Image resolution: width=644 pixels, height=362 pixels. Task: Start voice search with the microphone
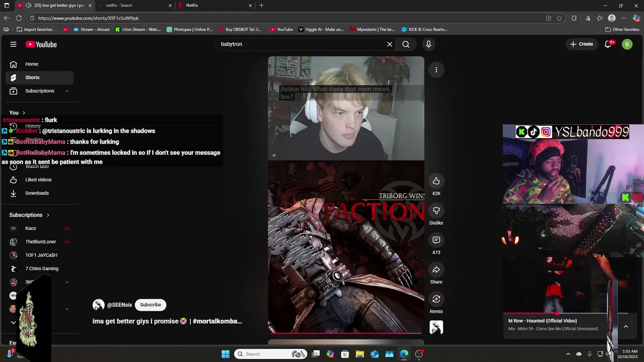point(429,44)
